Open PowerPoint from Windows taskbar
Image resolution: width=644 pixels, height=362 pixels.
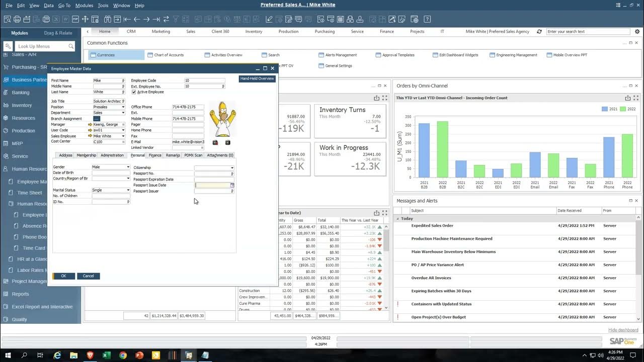click(139, 355)
